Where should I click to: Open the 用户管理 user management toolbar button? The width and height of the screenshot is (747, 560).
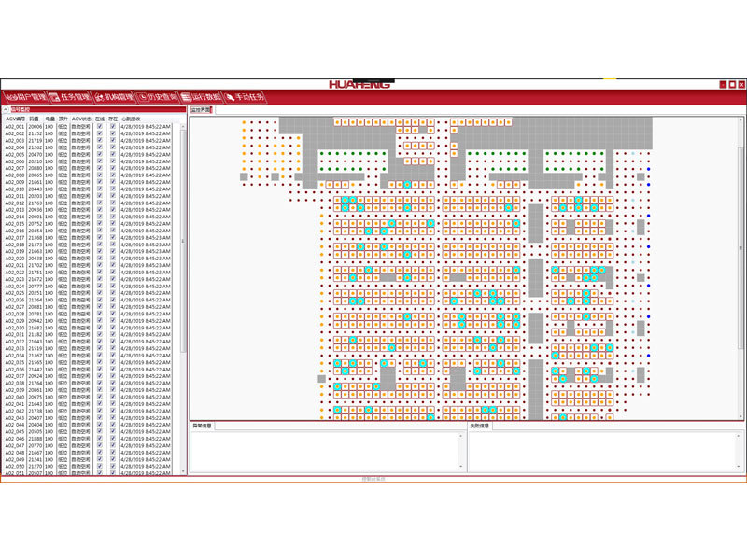[23, 96]
